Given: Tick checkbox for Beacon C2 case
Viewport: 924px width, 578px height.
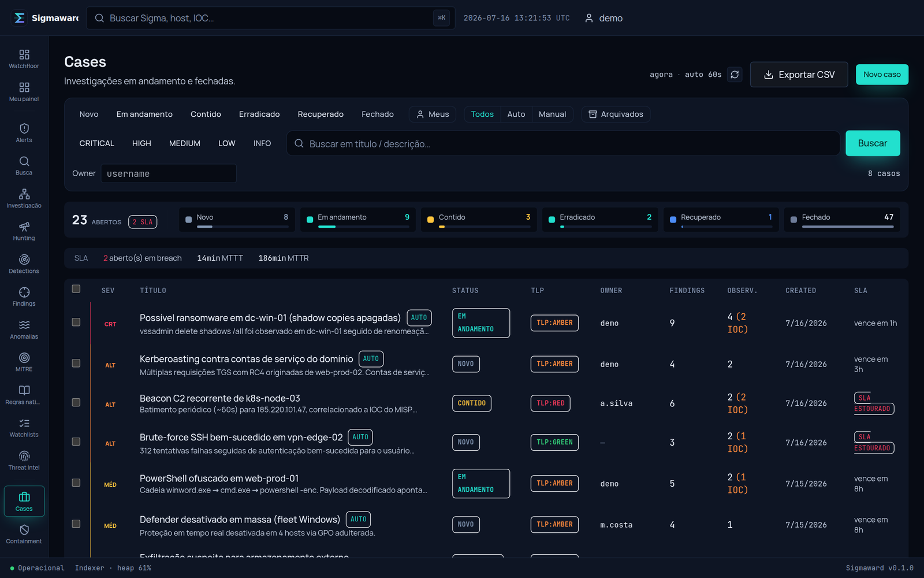Looking at the screenshot, I should click(x=76, y=402).
